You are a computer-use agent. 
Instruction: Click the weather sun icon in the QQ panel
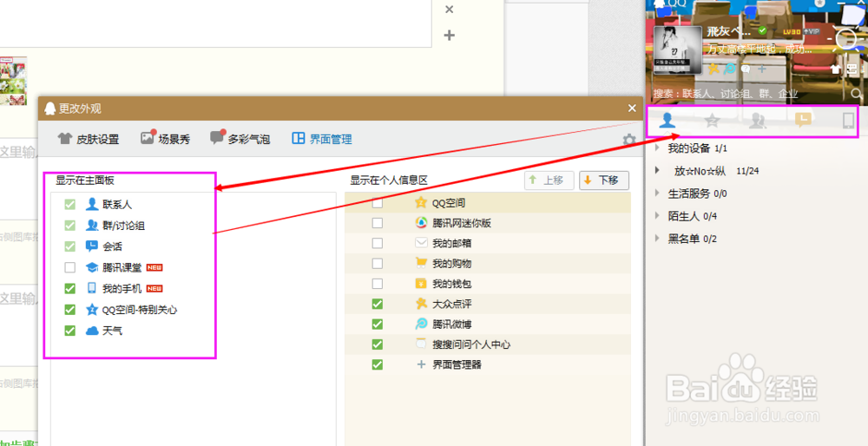click(x=847, y=39)
